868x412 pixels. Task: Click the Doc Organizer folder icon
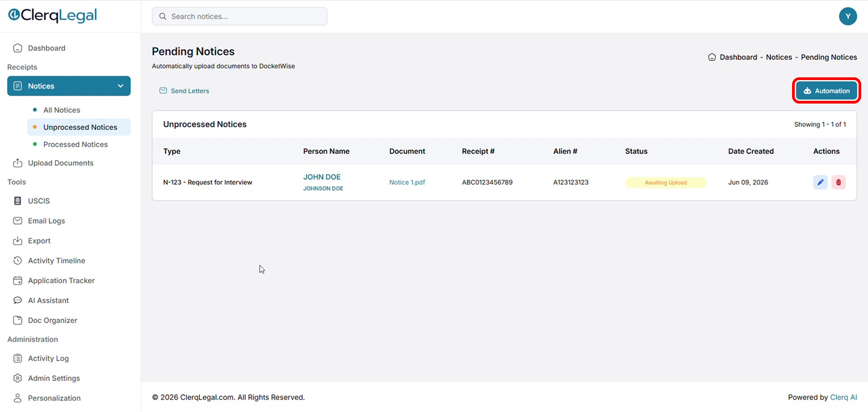(18, 320)
